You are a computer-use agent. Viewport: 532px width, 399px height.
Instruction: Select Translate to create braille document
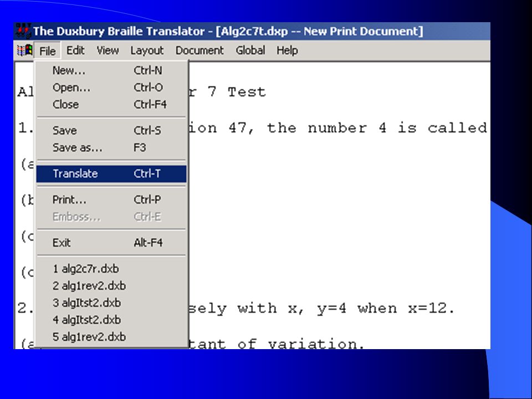pos(111,173)
